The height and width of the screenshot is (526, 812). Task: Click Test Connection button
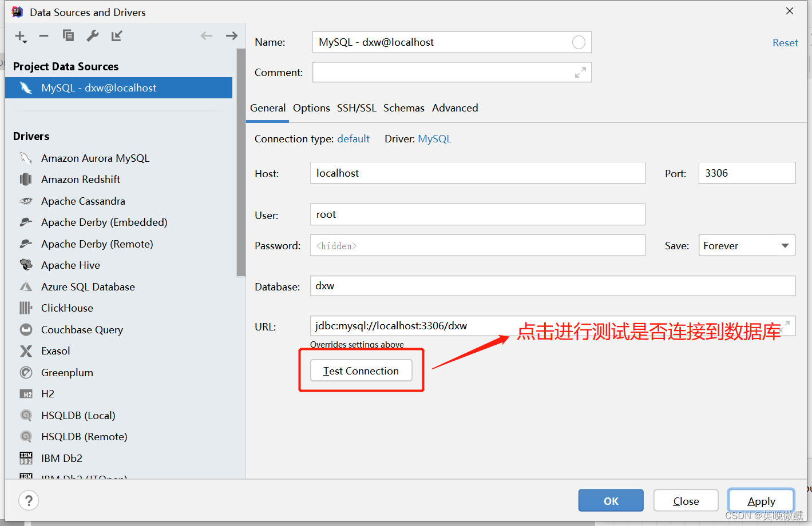[x=361, y=370]
